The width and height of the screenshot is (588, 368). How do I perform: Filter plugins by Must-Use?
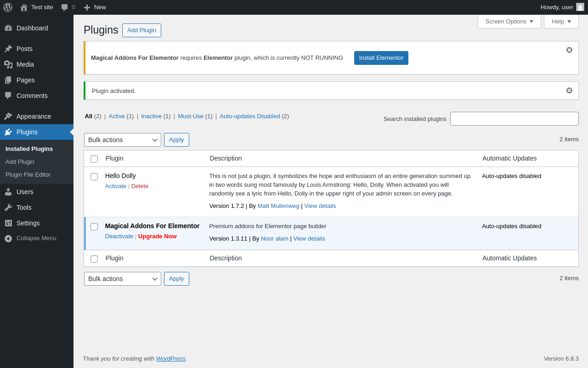[191, 116]
